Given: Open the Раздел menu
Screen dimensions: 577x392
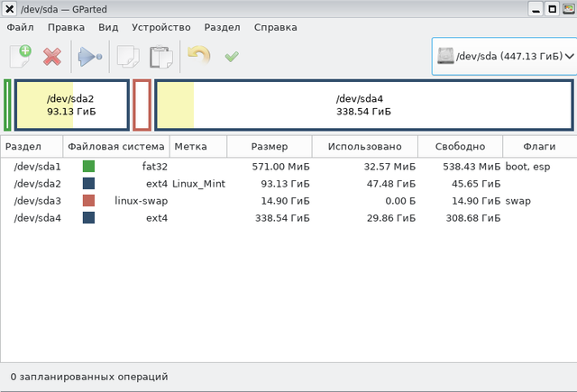Looking at the screenshot, I should click(x=223, y=28).
